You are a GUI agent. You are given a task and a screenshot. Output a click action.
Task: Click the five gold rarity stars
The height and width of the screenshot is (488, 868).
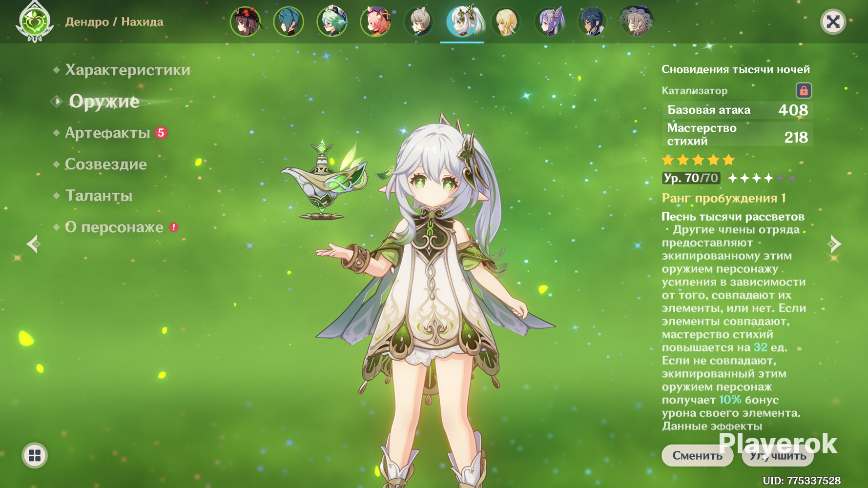click(698, 160)
